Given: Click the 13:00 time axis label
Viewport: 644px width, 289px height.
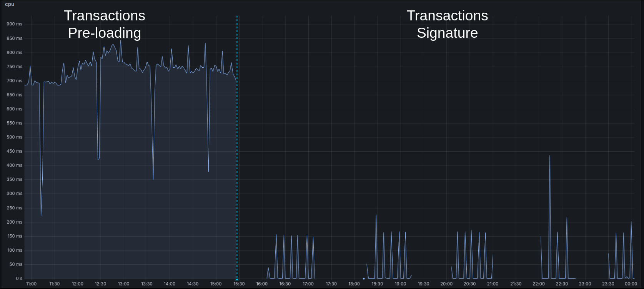Looking at the screenshot, I should coord(124,284).
